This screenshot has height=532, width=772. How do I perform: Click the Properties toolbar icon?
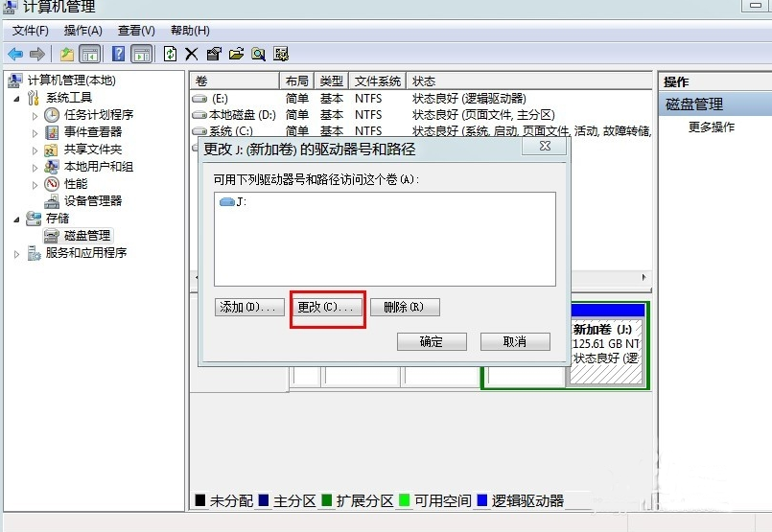[x=214, y=54]
